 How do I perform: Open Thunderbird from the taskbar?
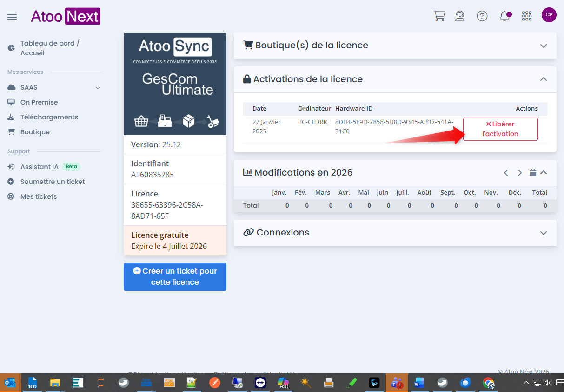click(x=465, y=383)
